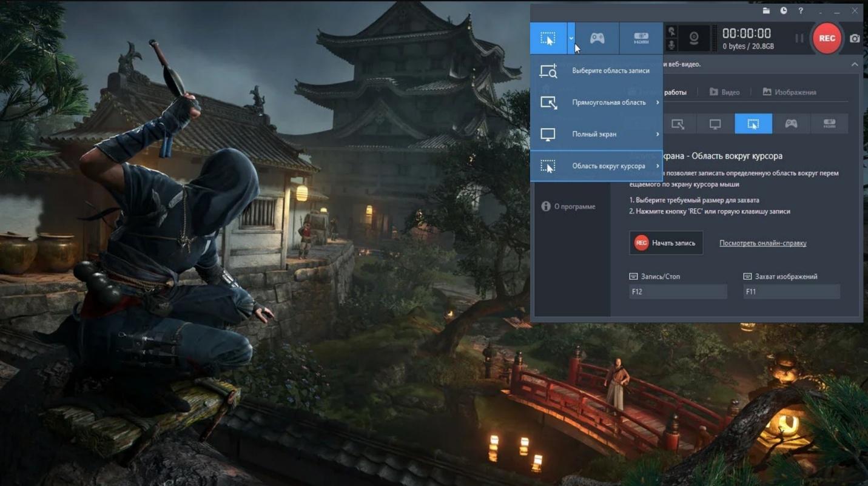Click the 'Начать запись' button

coord(666,243)
